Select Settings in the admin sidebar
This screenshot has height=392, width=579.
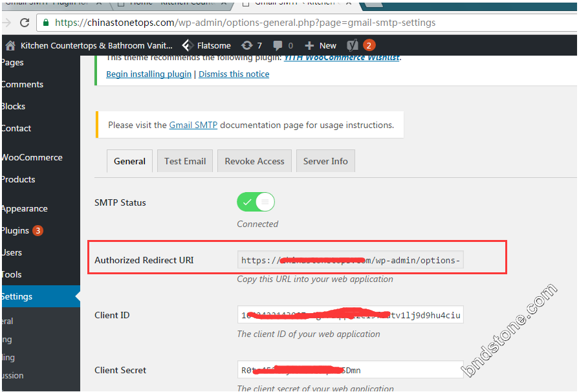tap(40, 296)
